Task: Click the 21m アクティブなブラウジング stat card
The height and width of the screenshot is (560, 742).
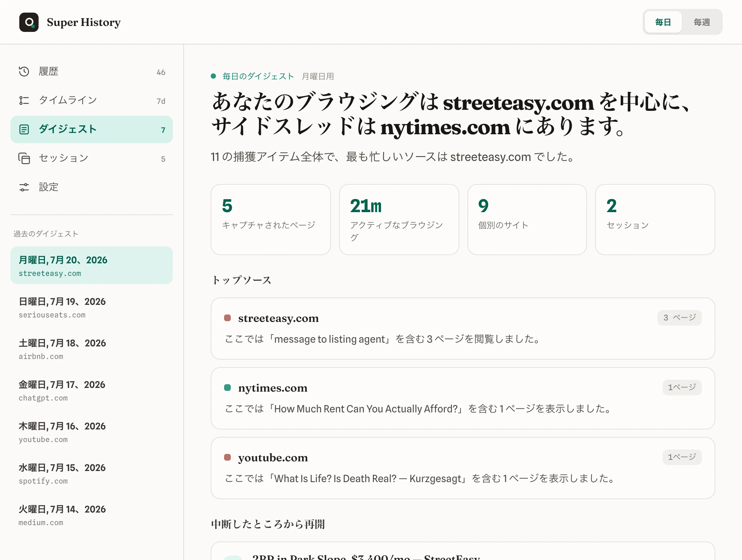Action: pos(399,220)
